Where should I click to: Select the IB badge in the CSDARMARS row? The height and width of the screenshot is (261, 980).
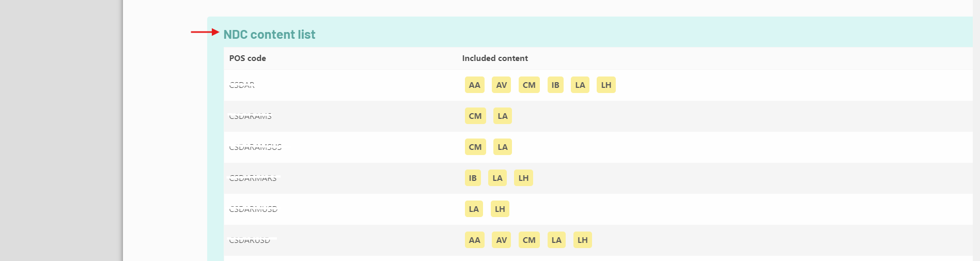[473, 178]
